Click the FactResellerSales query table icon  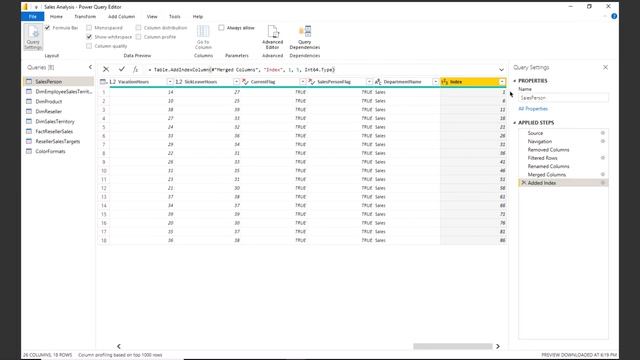point(29,131)
